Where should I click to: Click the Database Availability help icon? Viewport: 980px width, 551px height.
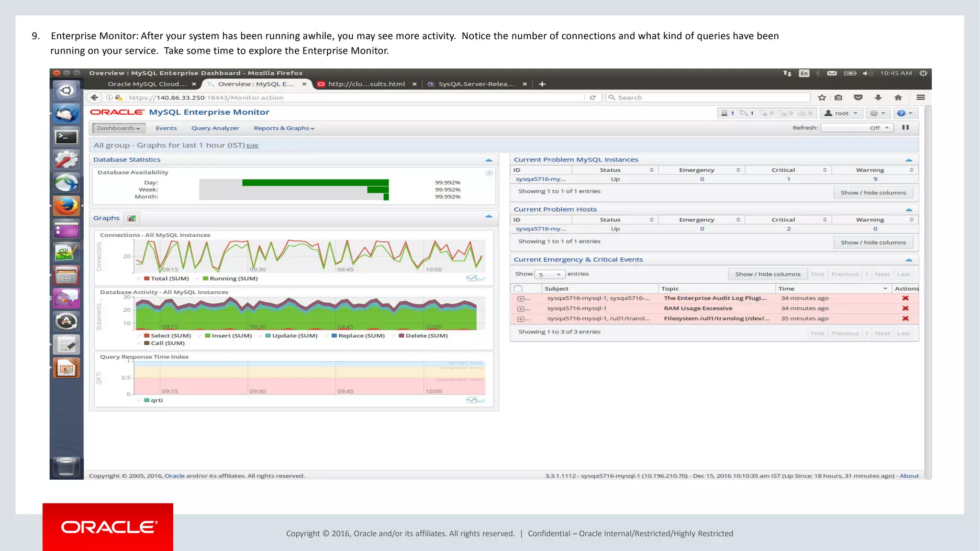tap(489, 173)
